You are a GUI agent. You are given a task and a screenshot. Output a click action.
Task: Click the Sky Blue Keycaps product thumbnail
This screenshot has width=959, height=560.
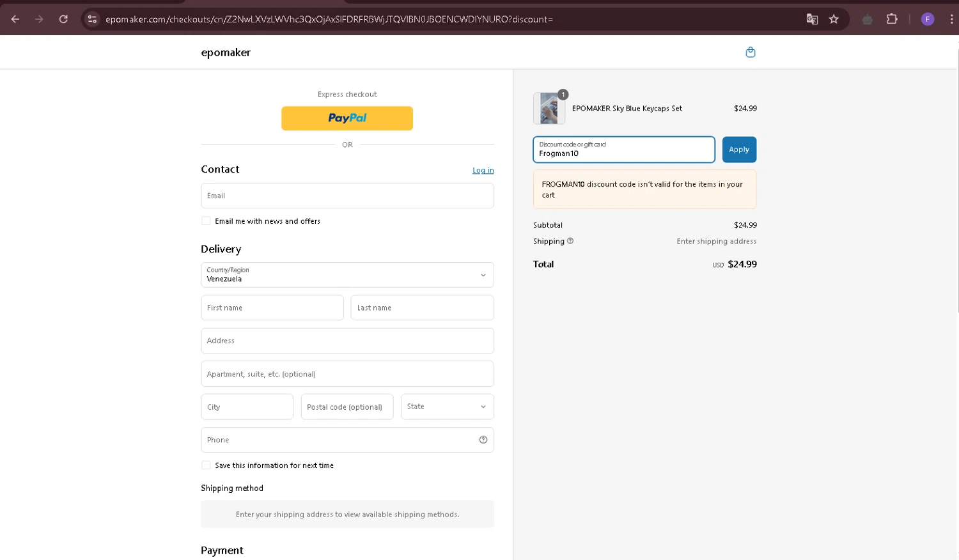coord(549,108)
